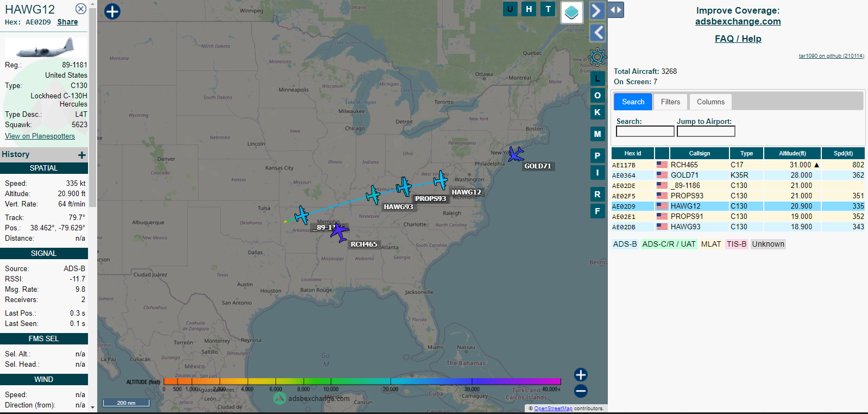The image size is (868, 414).
Task: Select the GOLD71 row in aircraft table
Action: pos(738,175)
